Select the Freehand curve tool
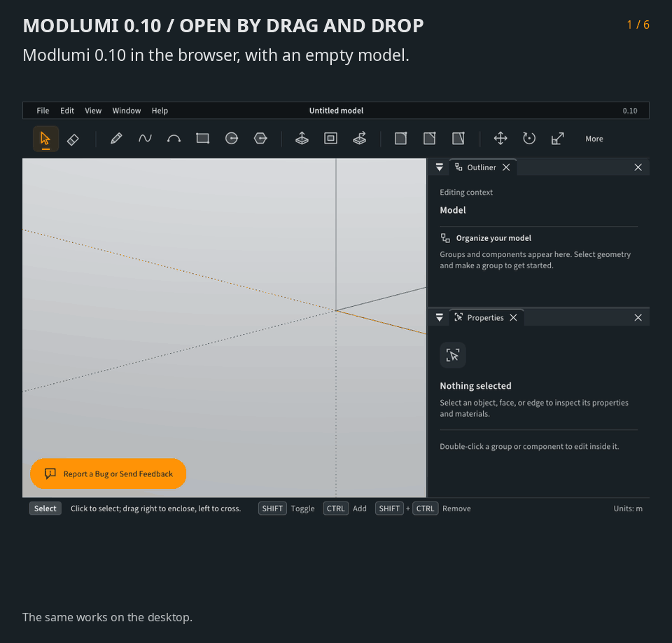The height and width of the screenshot is (643, 672). tap(145, 139)
